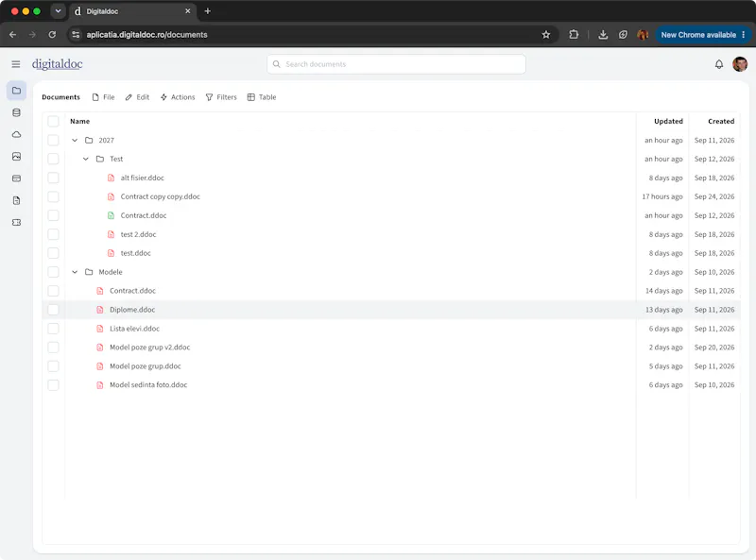
Task: Open Model sedinta foto.ddoc file name
Action: [x=148, y=385]
